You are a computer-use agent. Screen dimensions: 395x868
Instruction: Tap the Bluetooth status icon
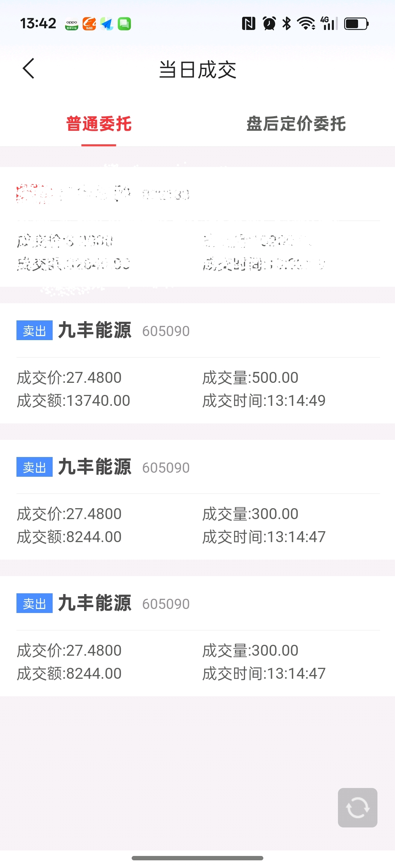coord(287,24)
